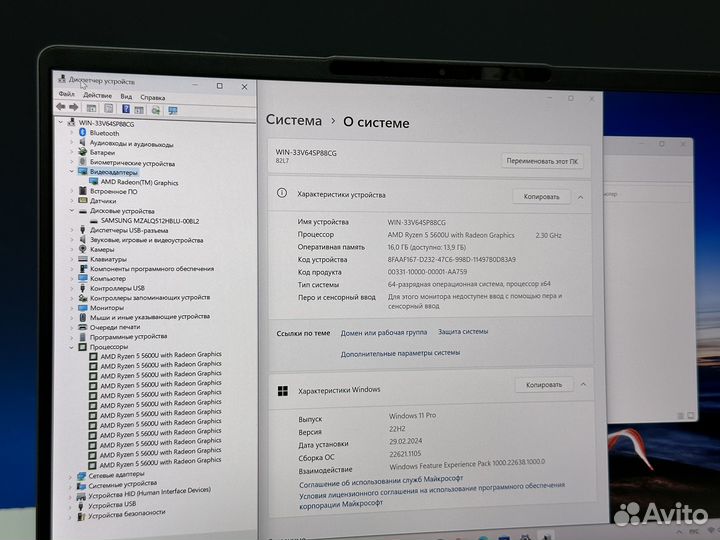Viewport: 720px width, 540px height.
Task: Collapse the Видеоадаптеры tree node
Action: point(72,172)
